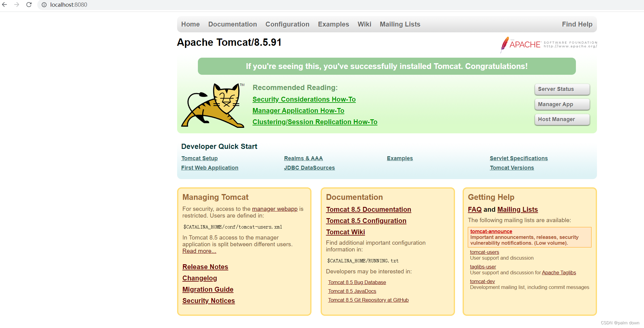This screenshot has height=328, width=644.
Task: Open Examples link under Developer Quick Start
Action: [400, 158]
